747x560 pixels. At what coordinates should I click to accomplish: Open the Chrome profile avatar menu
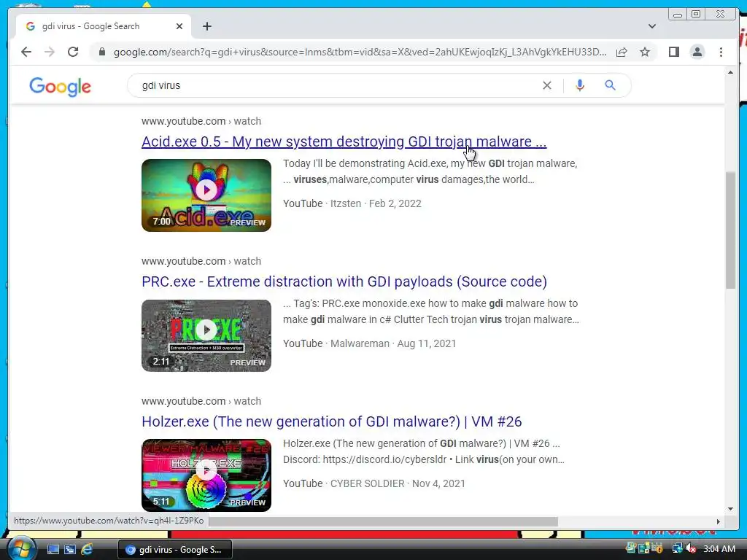click(697, 52)
